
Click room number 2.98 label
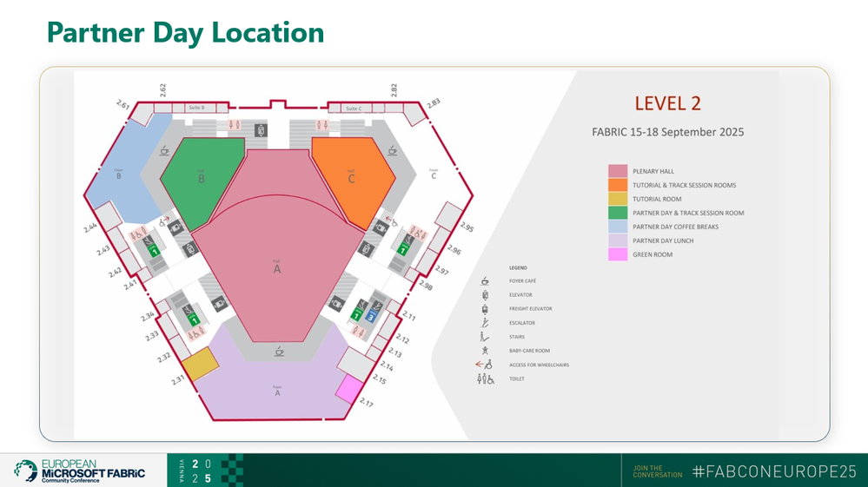[x=426, y=285]
